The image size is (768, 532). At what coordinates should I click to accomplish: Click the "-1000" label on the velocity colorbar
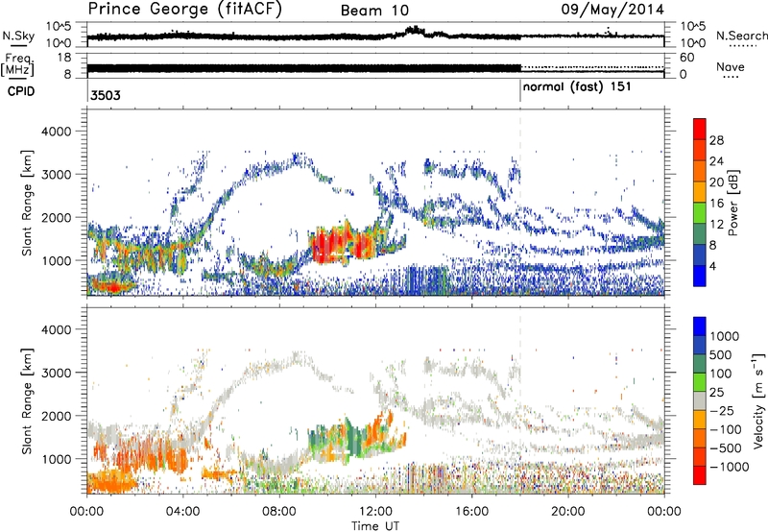point(729,467)
